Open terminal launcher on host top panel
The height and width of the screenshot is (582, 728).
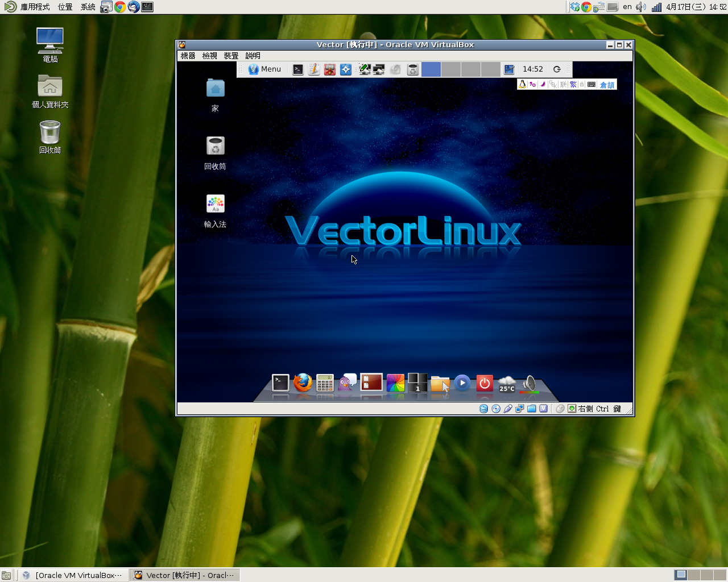click(147, 7)
